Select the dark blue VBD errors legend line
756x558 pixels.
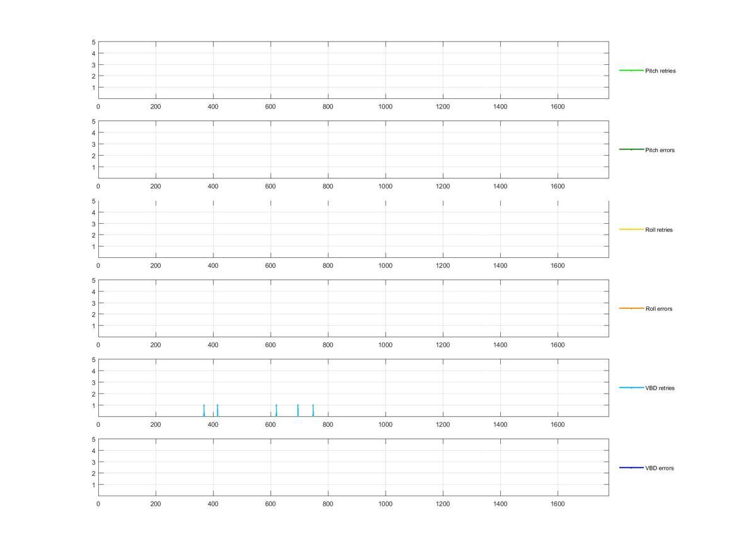click(631, 467)
